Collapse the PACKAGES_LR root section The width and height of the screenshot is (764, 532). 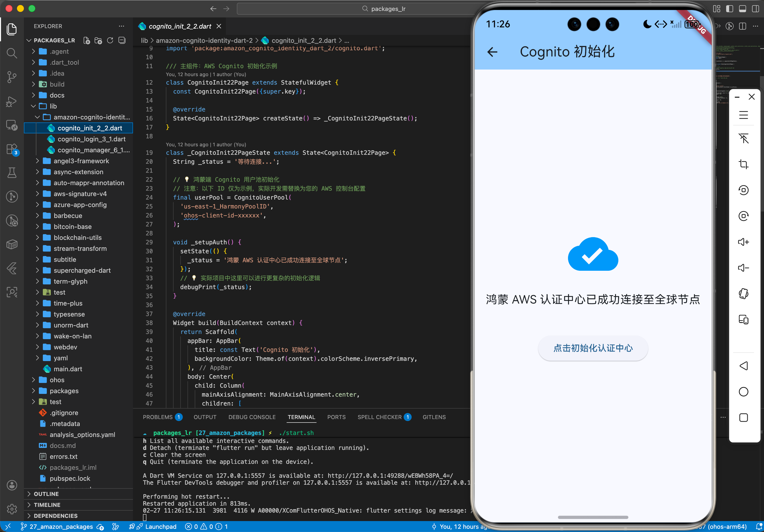pos(54,41)
